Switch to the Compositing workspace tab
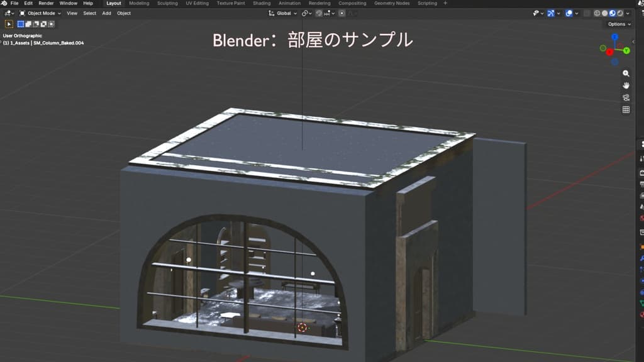The image size is (644, 362). pos(352,3)
